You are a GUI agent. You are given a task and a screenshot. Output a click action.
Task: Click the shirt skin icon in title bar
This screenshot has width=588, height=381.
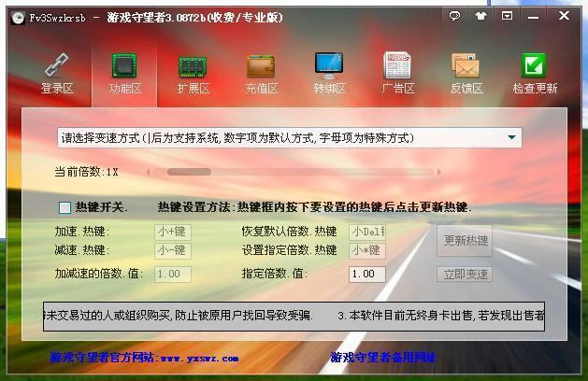coord(480,16)
